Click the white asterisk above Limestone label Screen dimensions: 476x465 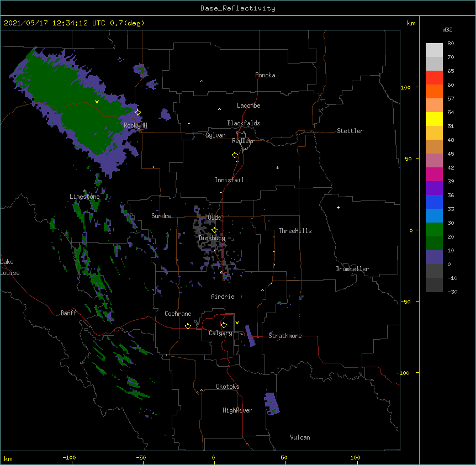pos(85,191)
